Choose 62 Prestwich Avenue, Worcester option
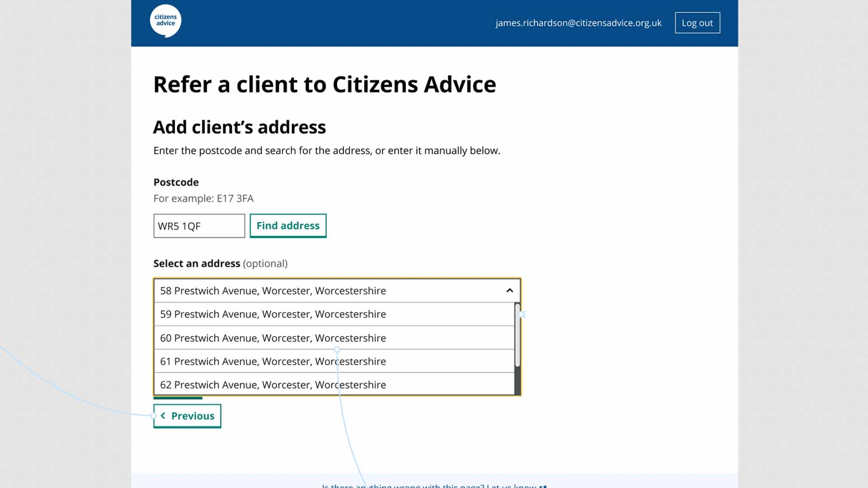 click(335, 385)
